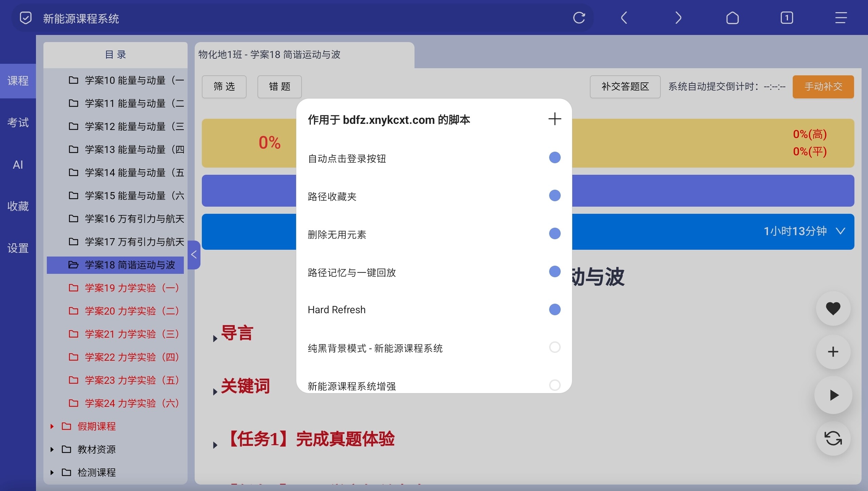Collapse the directory panel with side arrow handle
Image resolution: width=868 pixels, height=491 pixels.
click(194, 254)
